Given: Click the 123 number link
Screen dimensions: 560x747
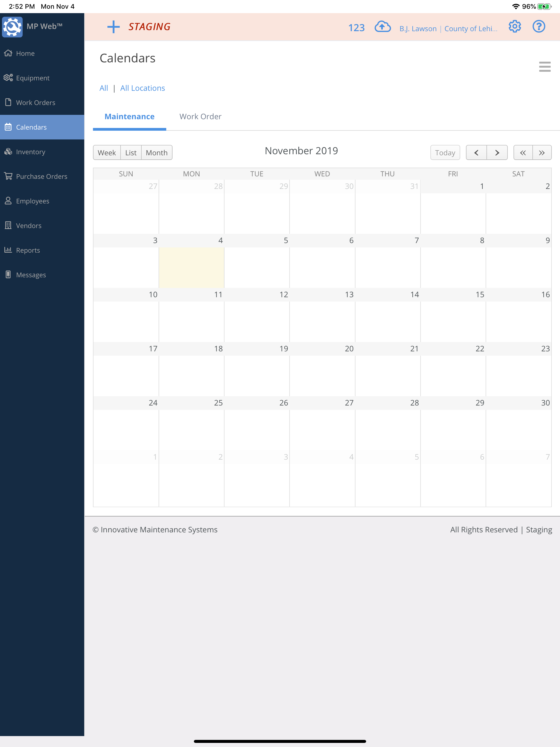Looking at the screenshot, I should pos(356,28).
